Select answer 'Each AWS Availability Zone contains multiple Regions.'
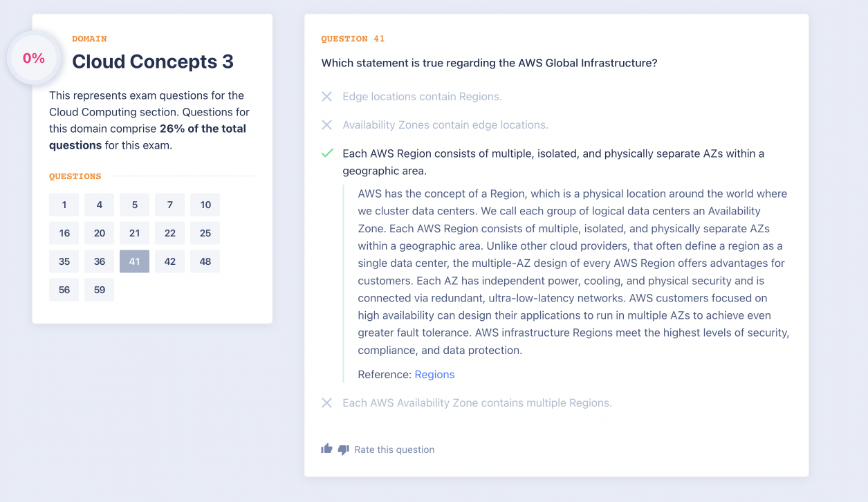 click(x=477, y=403)
